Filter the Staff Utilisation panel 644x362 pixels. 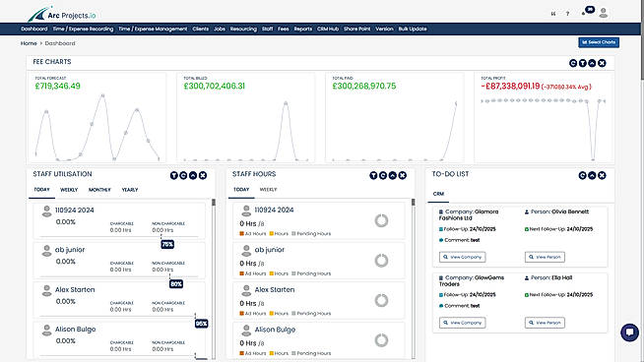[x=174, y=175]
